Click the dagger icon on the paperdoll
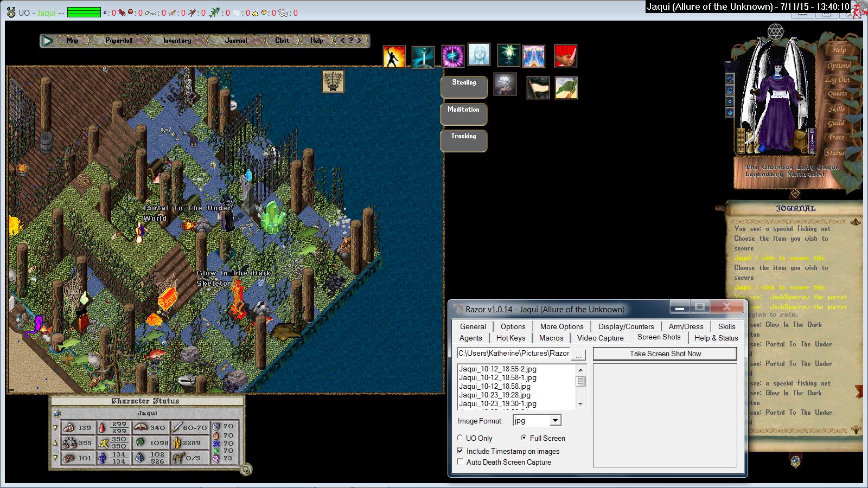 [813, 140]
